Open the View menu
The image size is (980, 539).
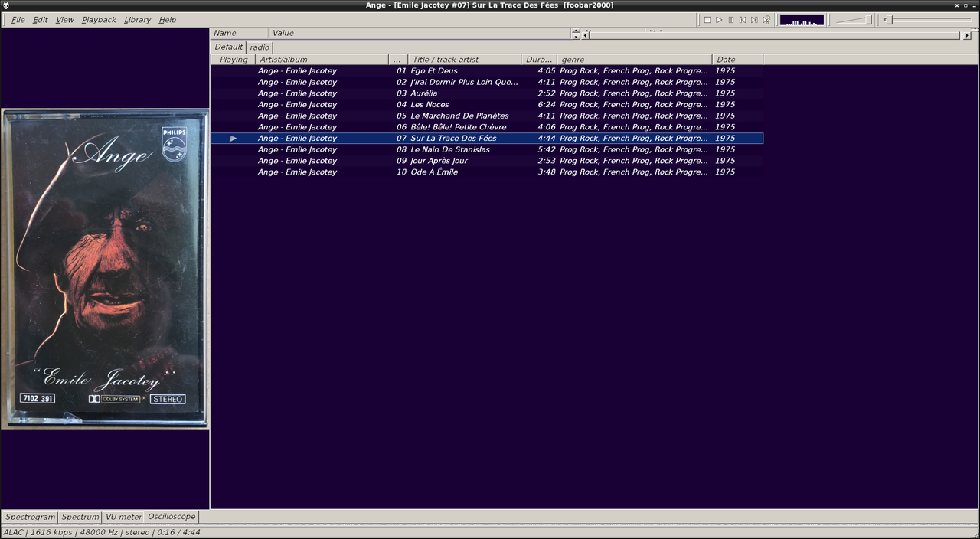click(x=65, y=20)
